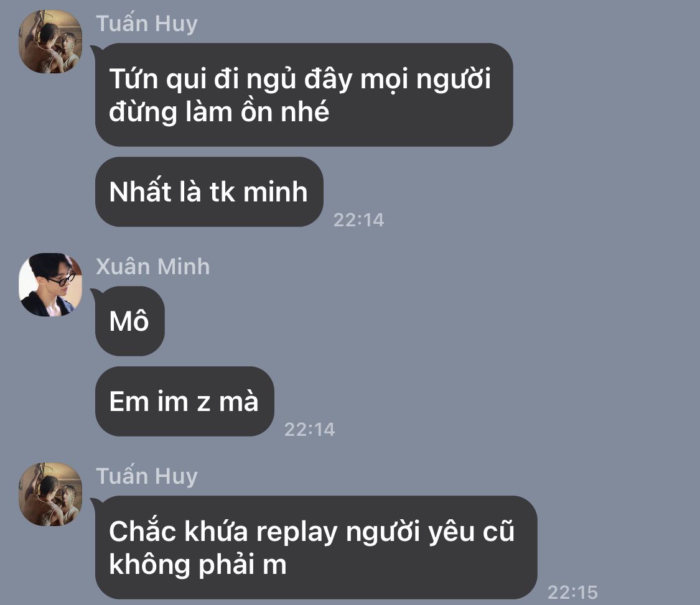Click the words 'đừng làm ồn nhé'
The image size is (700, 605).
(x=219, y=111)
